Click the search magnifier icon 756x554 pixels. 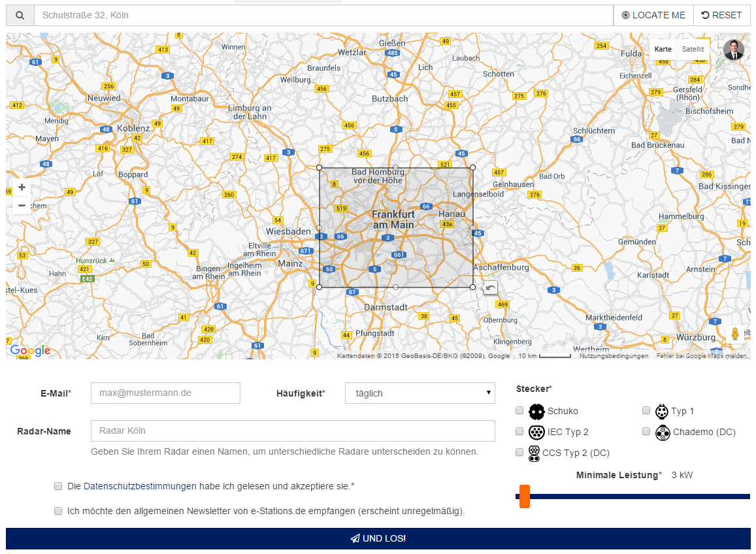coord(20,16)
